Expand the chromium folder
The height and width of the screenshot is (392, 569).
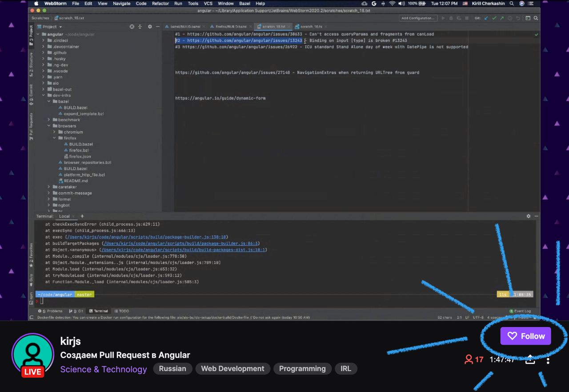pos(55,132)
